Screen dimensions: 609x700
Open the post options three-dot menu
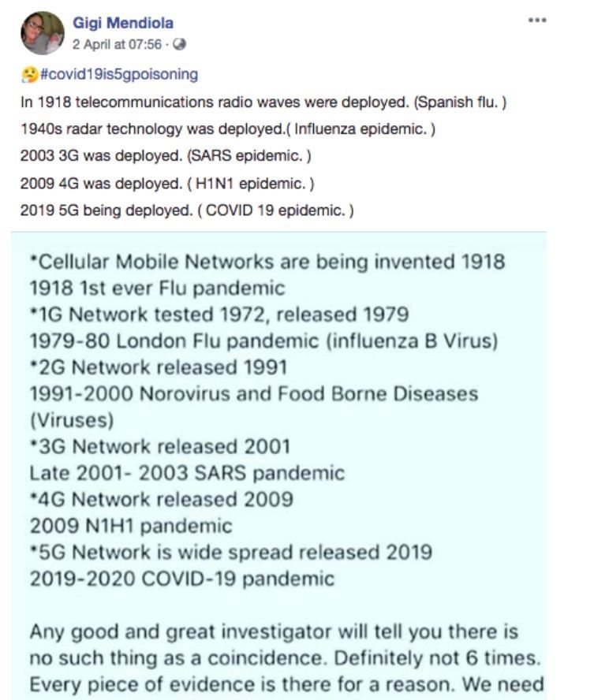(x=537, y=21)
